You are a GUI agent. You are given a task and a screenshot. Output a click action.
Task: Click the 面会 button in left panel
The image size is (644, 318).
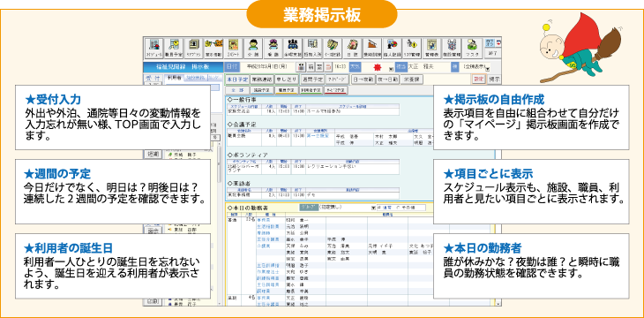click(x=153, y=231)
